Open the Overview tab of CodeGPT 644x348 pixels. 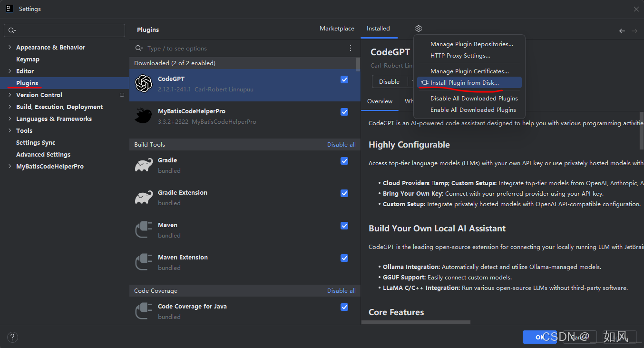coord(380,101)
